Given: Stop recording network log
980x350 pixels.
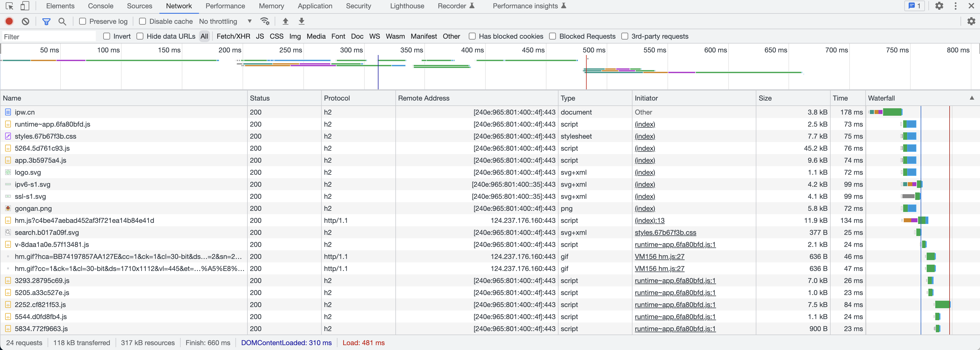Looking at the screenshot, I should pyautogui.click(x=9, y=22).
